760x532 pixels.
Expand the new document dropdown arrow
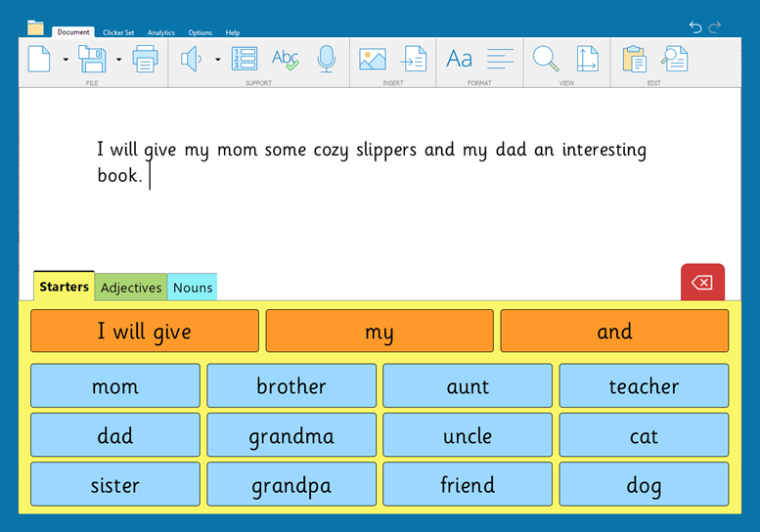[66, 60]
